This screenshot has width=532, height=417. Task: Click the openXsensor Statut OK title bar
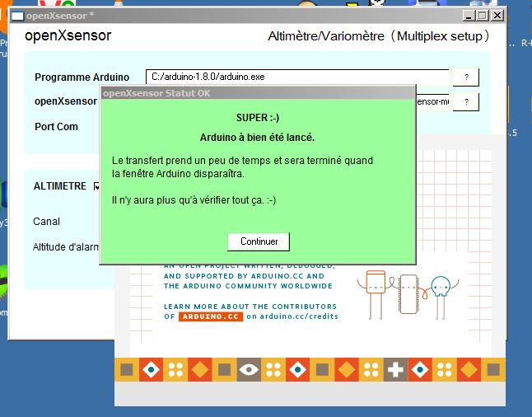[258, 93]
